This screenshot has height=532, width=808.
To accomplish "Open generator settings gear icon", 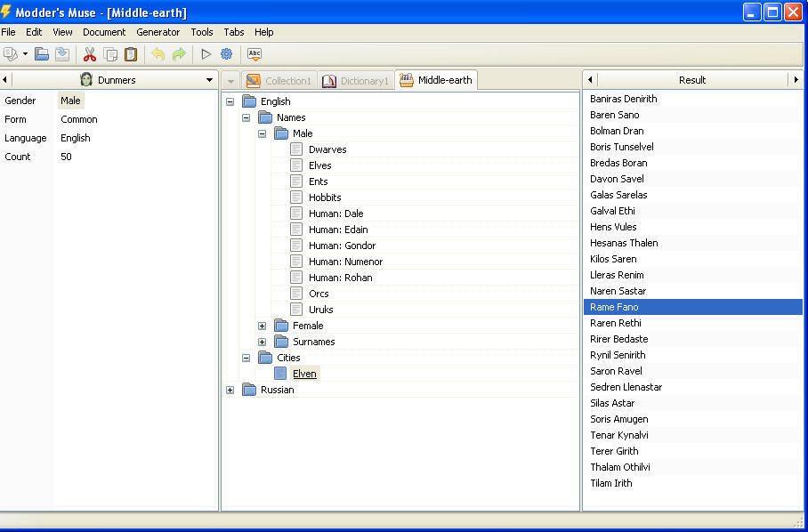I will 226,53.
